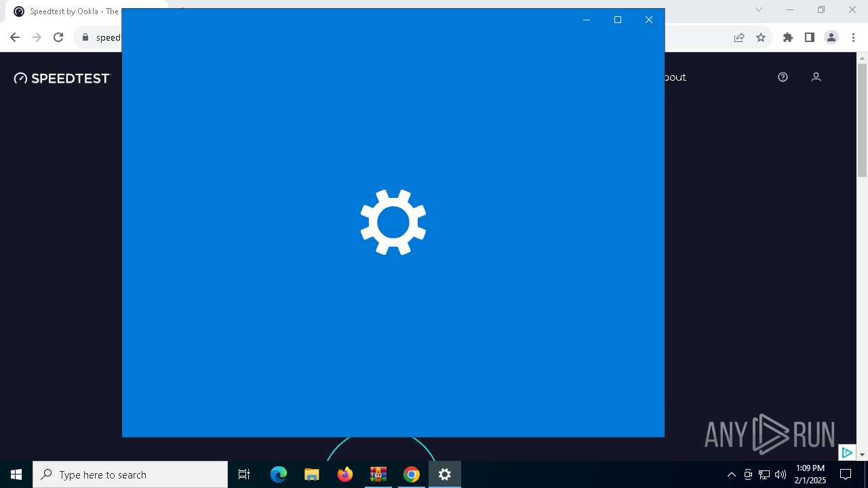Close the Settings window
The height and width of the screenshot is (488, 868).
pos(649,20)
